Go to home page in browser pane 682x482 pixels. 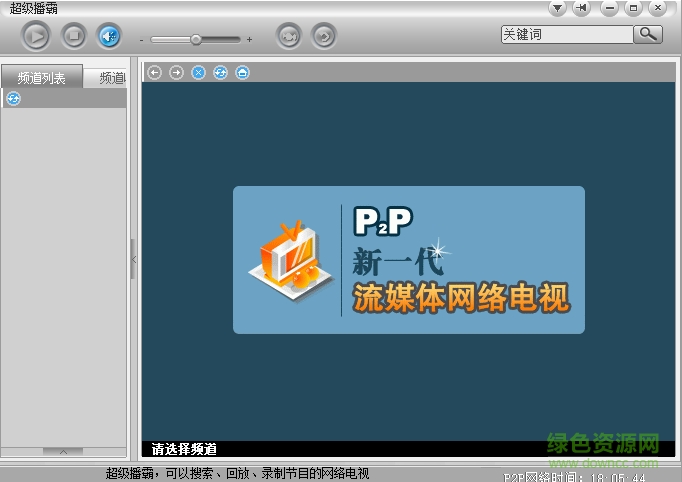coord(243,73)
